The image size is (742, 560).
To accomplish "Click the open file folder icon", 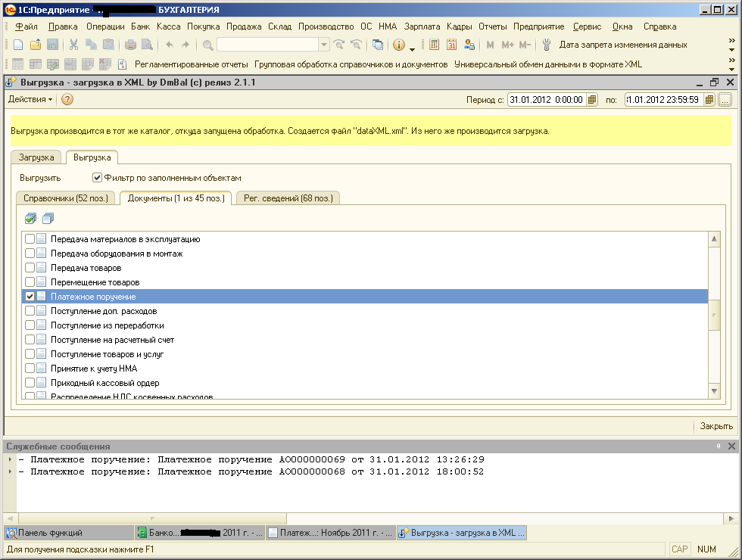I will (x=36, y=45).
